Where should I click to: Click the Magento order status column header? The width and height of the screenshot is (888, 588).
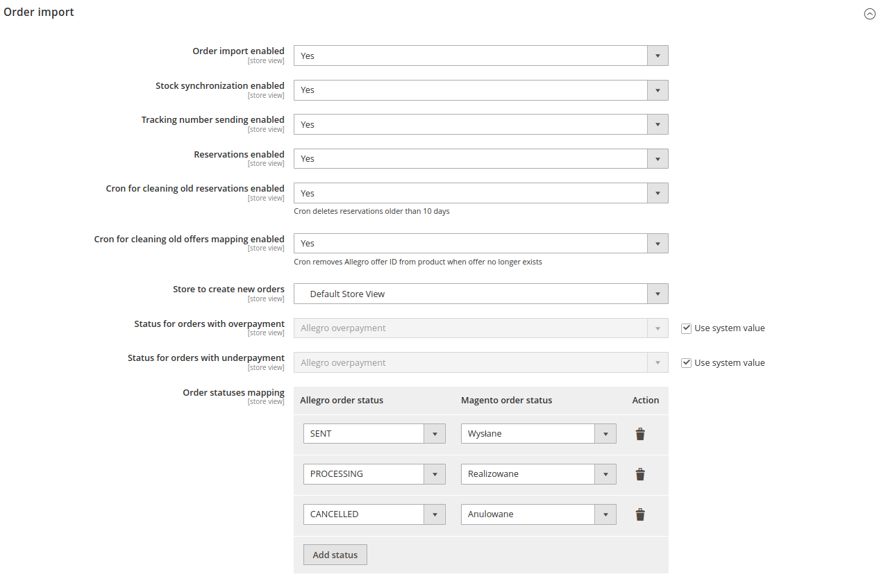point(507,401)
